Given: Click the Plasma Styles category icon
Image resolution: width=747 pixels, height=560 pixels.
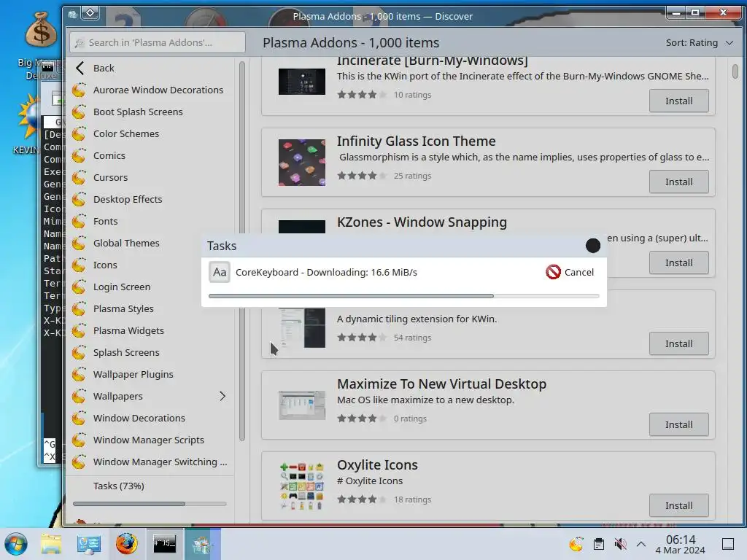Looking at the screenshot, I should 79,309.
